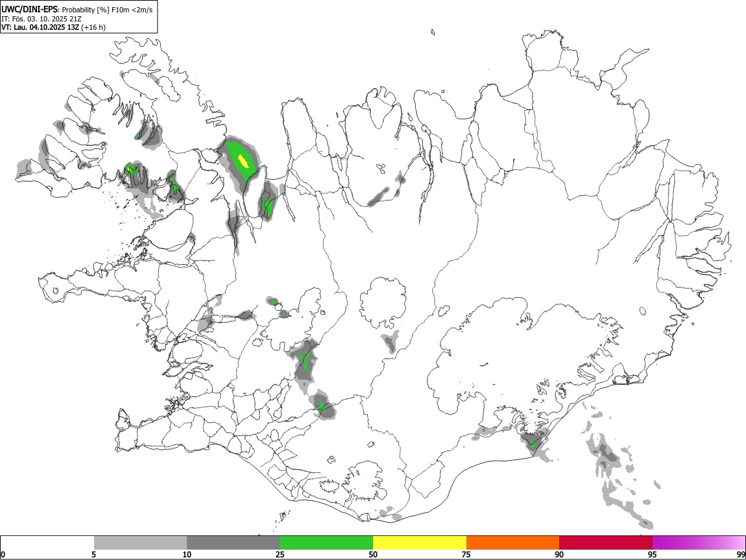Click the yellow probability patch on the map
Image resolution: width=746 pixels, height=560 pixels.
click(243, 161)
